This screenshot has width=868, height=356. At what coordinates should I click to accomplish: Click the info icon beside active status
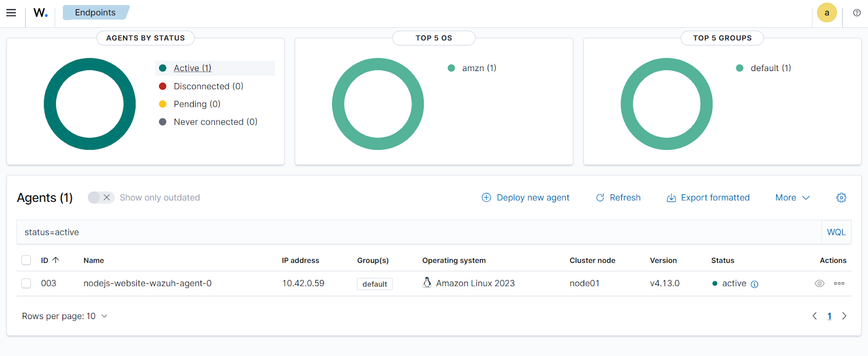click(x=754, y=284)
